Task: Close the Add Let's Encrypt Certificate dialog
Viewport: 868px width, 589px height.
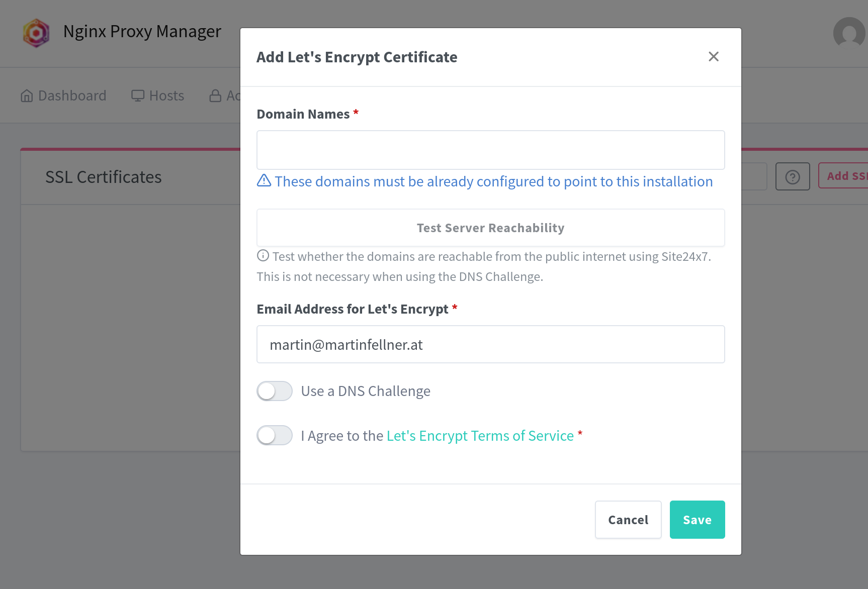Action: (713, 57)
